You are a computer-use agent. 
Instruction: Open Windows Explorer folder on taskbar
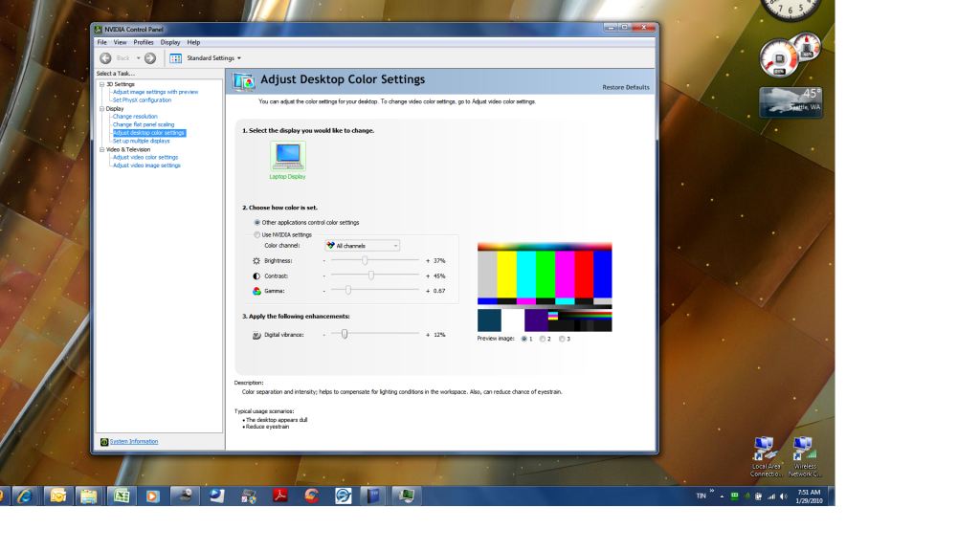coord(89,496)
